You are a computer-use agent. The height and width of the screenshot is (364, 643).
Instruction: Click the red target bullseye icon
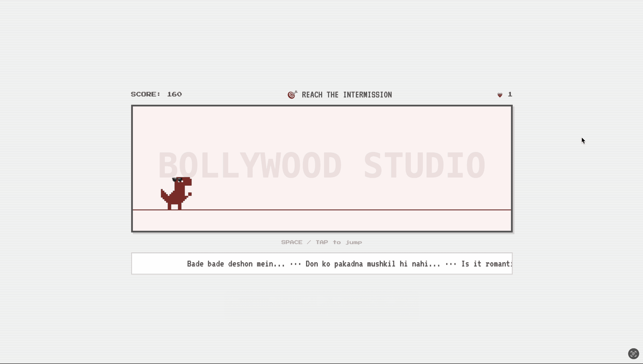point(292,95)
